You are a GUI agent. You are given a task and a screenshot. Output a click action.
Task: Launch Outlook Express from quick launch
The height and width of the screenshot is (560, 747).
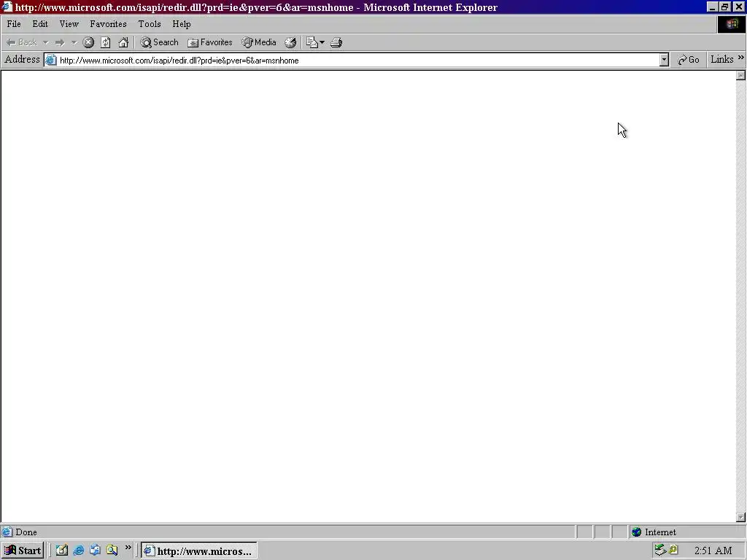pos(96,551)
